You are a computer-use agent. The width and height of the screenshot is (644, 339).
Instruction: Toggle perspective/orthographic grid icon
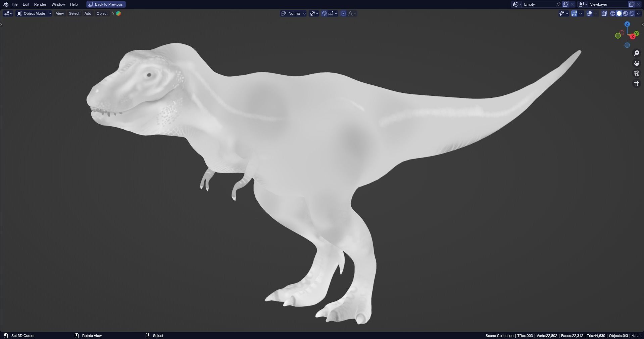636,83
